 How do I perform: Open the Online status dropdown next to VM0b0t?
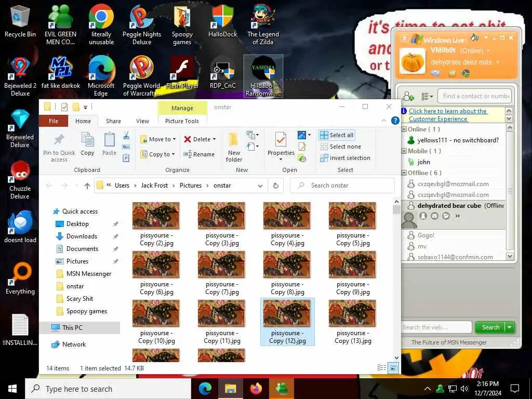tap(488, 50)
